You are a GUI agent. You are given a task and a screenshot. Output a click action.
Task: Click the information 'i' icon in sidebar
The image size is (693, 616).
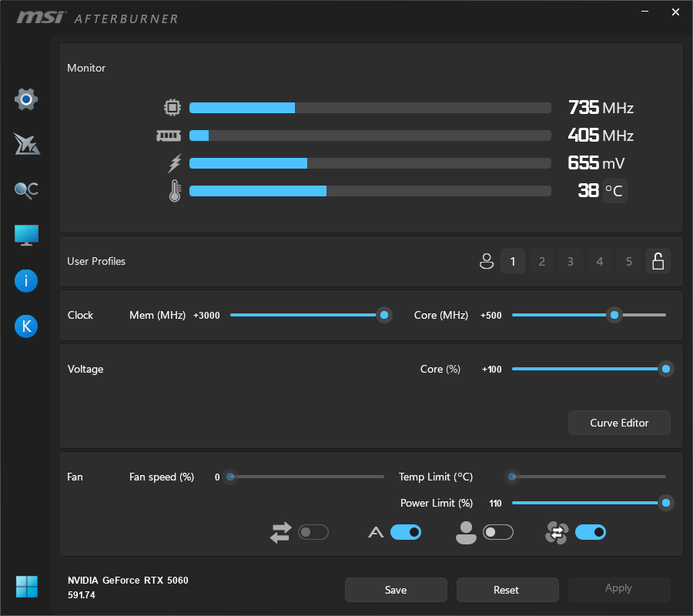point(25,280)
